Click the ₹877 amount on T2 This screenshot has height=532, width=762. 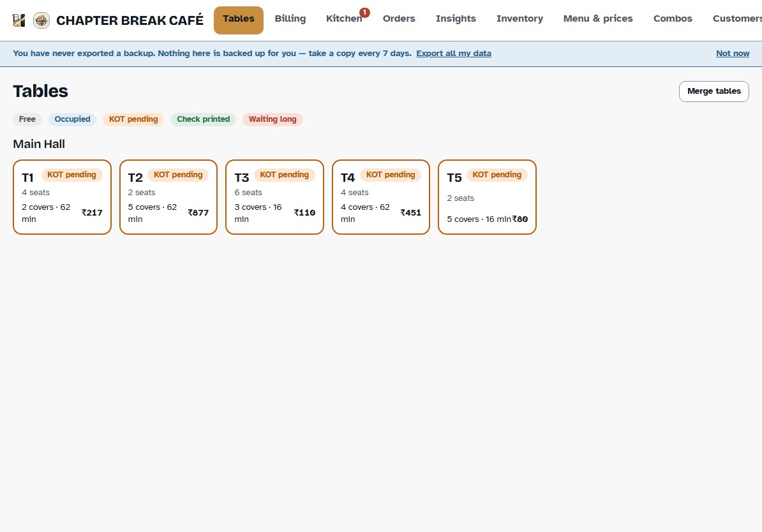(x=198, y=213)
